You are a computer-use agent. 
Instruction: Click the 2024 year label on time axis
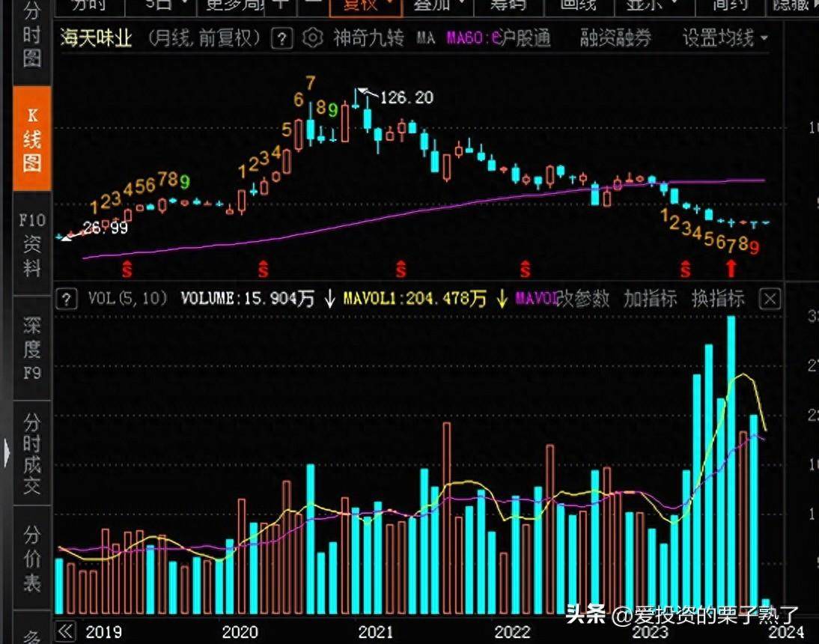tap(786, 632)
